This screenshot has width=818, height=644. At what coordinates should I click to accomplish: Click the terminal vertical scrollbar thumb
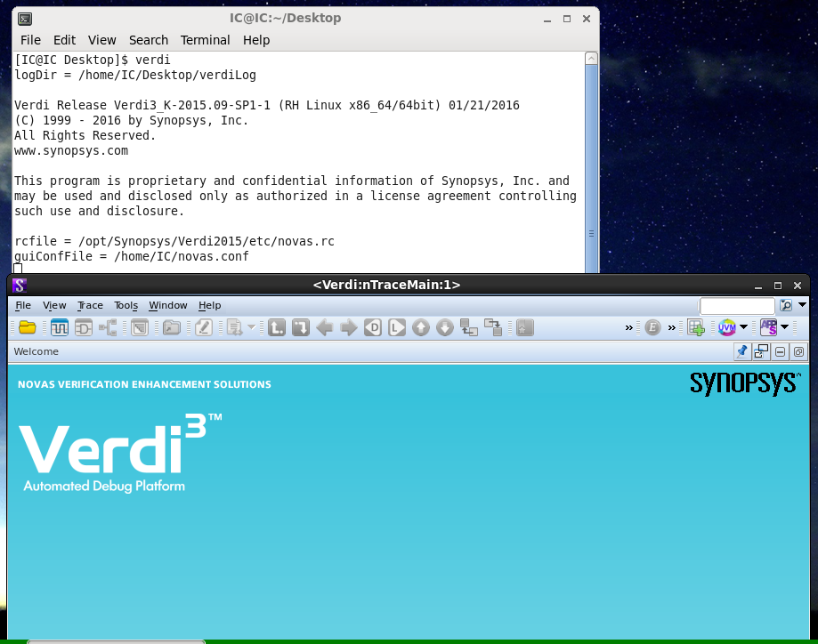tap(591, 168)
